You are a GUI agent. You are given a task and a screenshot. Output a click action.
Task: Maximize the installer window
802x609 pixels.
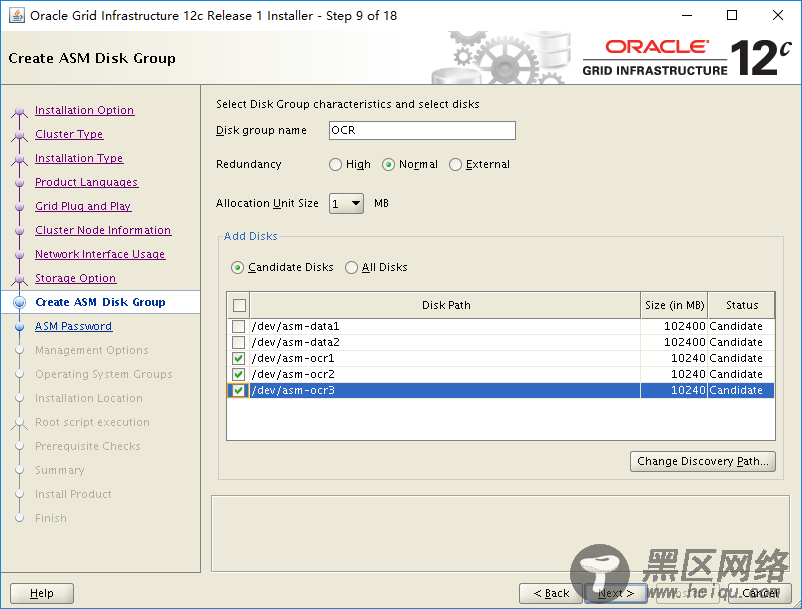[x=732, y=15]
